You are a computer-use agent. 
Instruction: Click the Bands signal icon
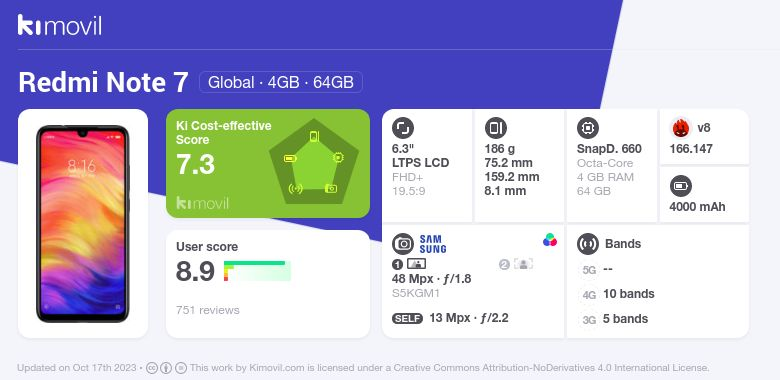(x=588, y=244)
